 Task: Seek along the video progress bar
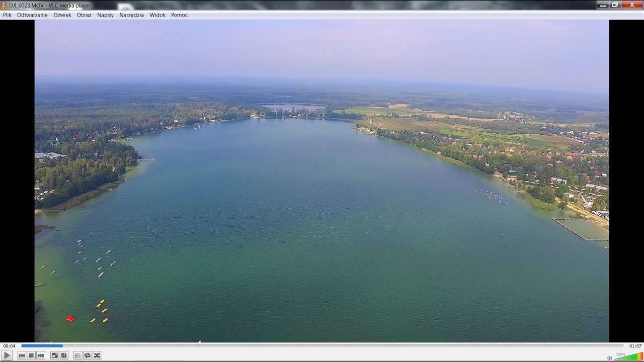[x=322, y=346]
